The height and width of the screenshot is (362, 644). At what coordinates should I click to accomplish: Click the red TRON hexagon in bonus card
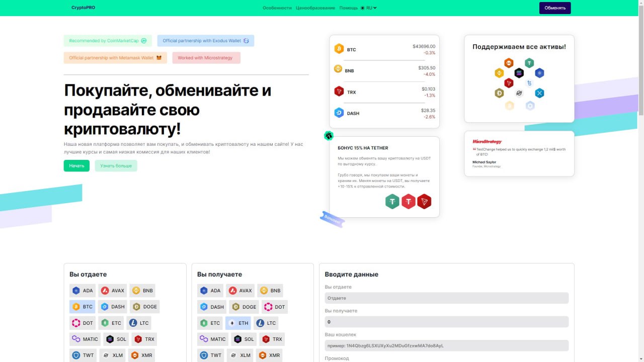click(x=424, y=202)
